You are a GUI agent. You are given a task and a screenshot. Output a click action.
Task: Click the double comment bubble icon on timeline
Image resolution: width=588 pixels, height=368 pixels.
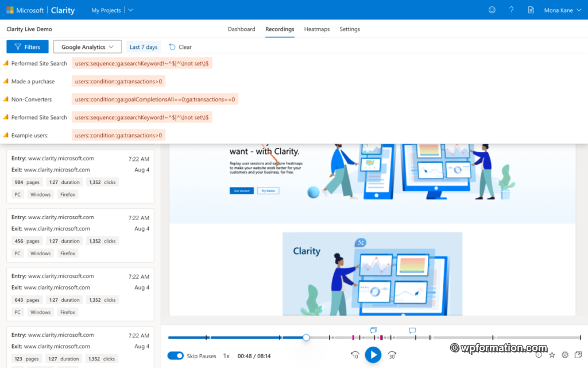(373, 330)
